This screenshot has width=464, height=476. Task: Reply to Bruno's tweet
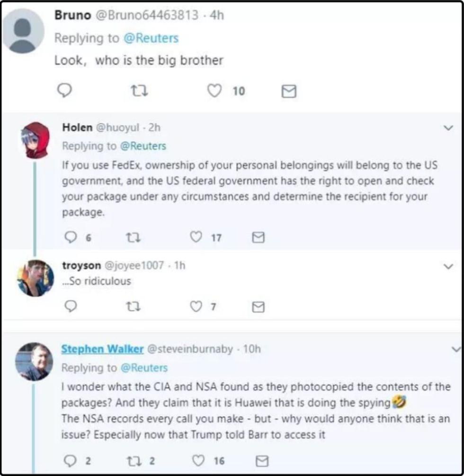64,90
